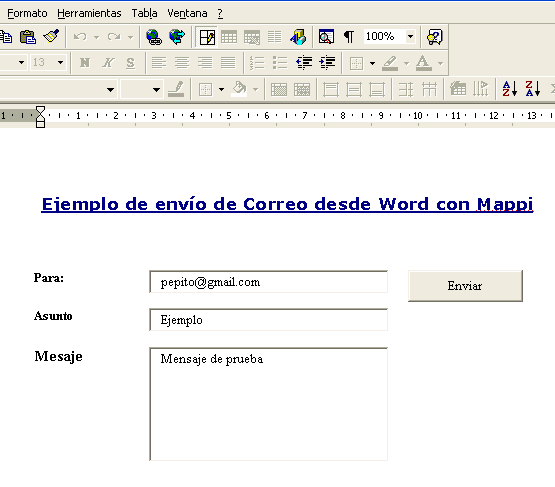This screenshot has width=555, height=487.
Task: Open the Web toolbar globe-arrows icon
Action: 177,37
